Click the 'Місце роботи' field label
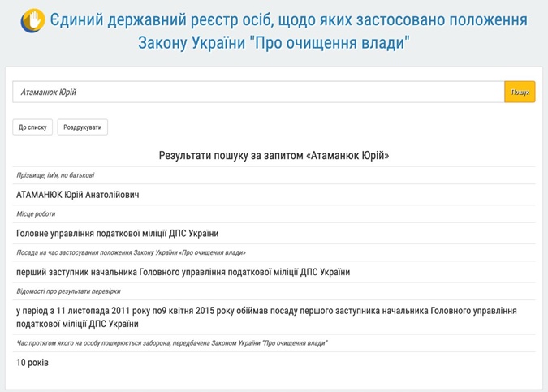This screenshot has height=392, width=548. [36, 214]
